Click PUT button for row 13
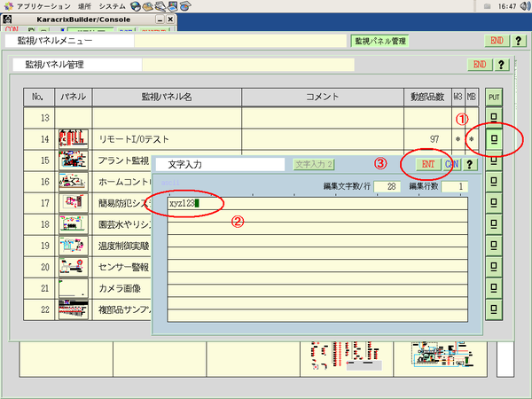Viewport: 532px width, 399px height. tap(496, 117)
